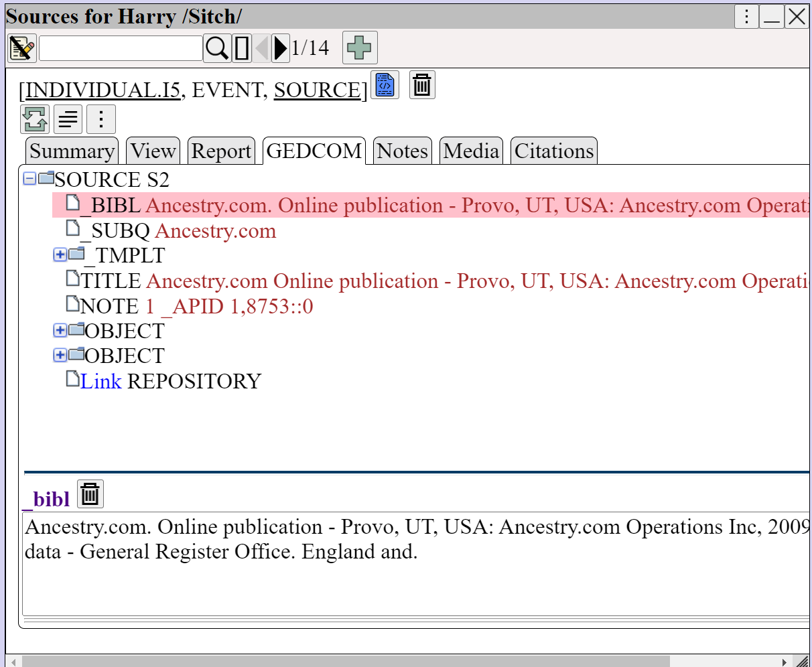The height and width of the screenshot is (667, 812).
Task: Click the green refresh arrows icon
Action: click(35, 120)
